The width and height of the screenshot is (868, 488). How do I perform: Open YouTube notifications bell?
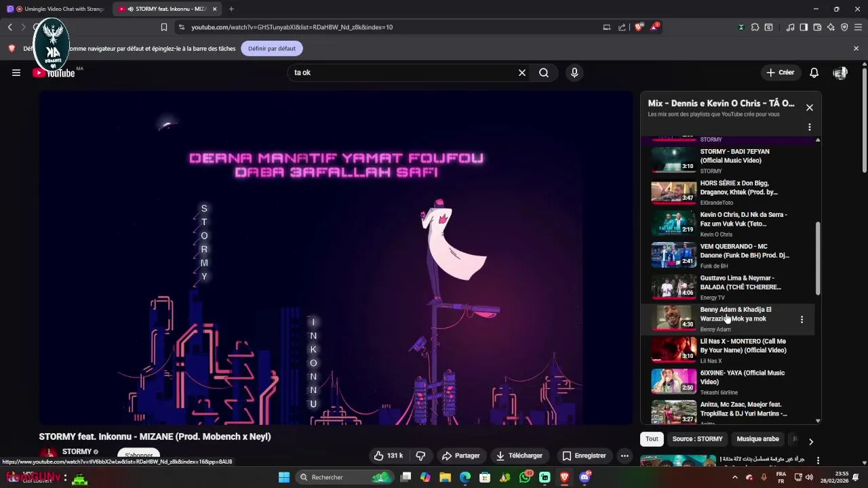(814, 73)
